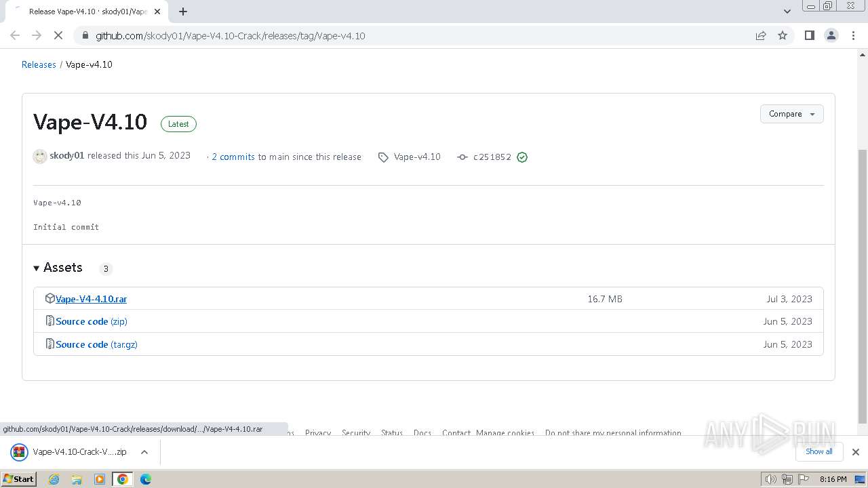Click the zip file icon beside Source code (zip)
Viewport: 868px width, 488px height.
coord(50,321)
